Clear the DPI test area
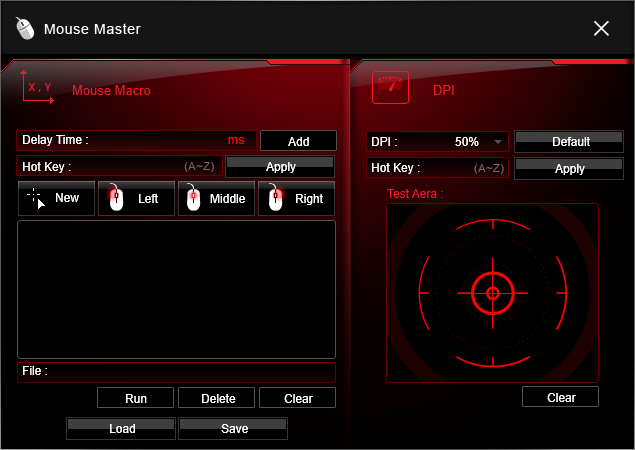635x450 pixels. [x=560, y=397]
